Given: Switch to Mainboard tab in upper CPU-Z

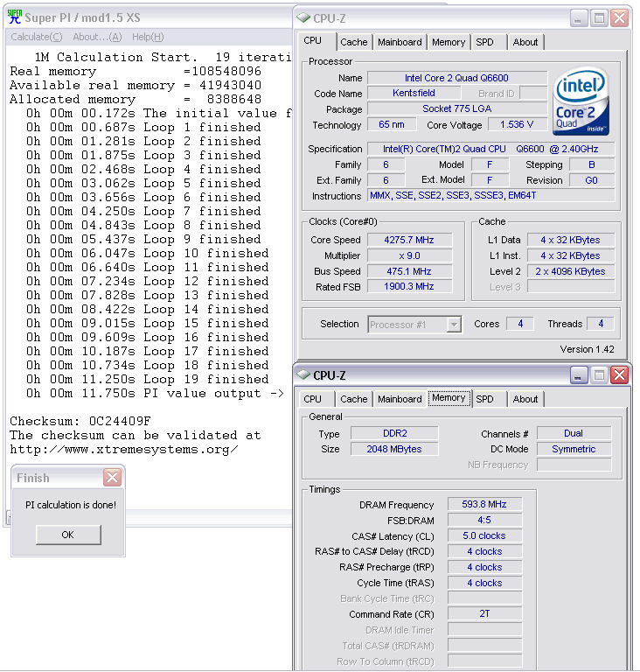Looking at the screenshot, I should pos(400,42).
